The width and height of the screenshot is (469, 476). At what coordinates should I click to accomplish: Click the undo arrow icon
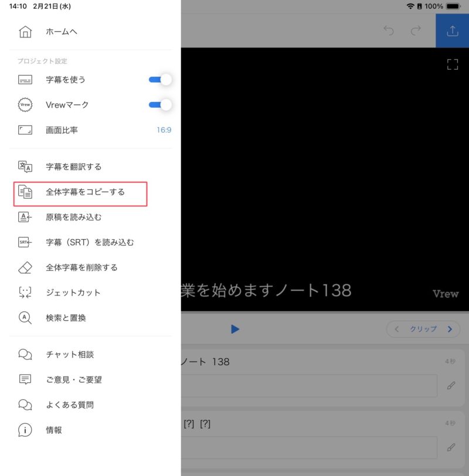(x=389, y=30)
